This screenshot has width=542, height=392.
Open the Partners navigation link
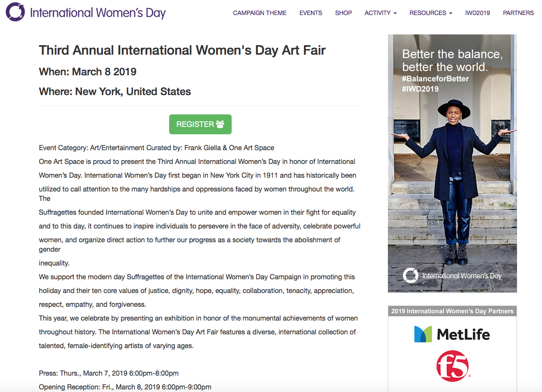pyautogui.click(x=518, y=13)
